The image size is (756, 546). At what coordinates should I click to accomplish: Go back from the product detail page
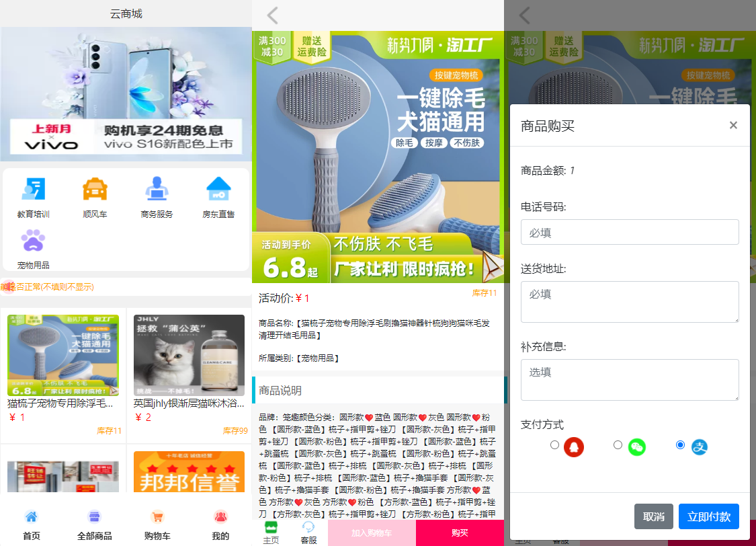point(273,15)
